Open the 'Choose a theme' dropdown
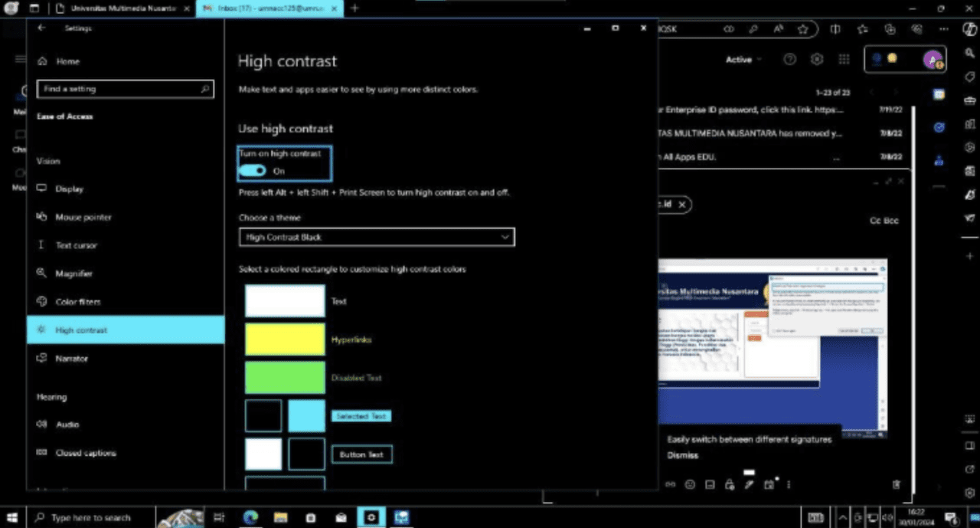The image size is (980, 528). click(377, 238)
